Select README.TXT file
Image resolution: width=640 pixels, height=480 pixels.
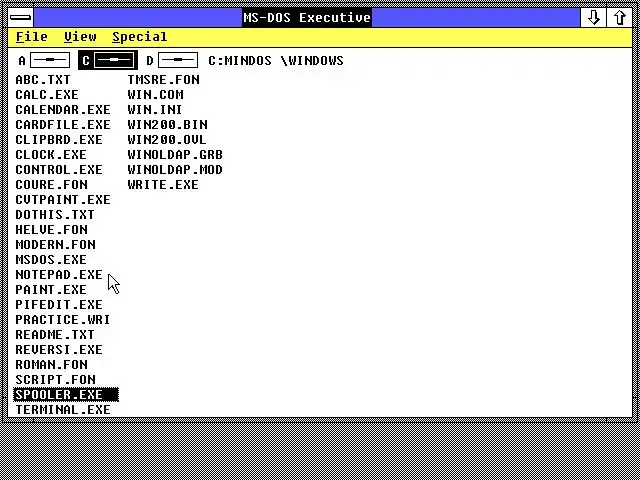point(55,335)
